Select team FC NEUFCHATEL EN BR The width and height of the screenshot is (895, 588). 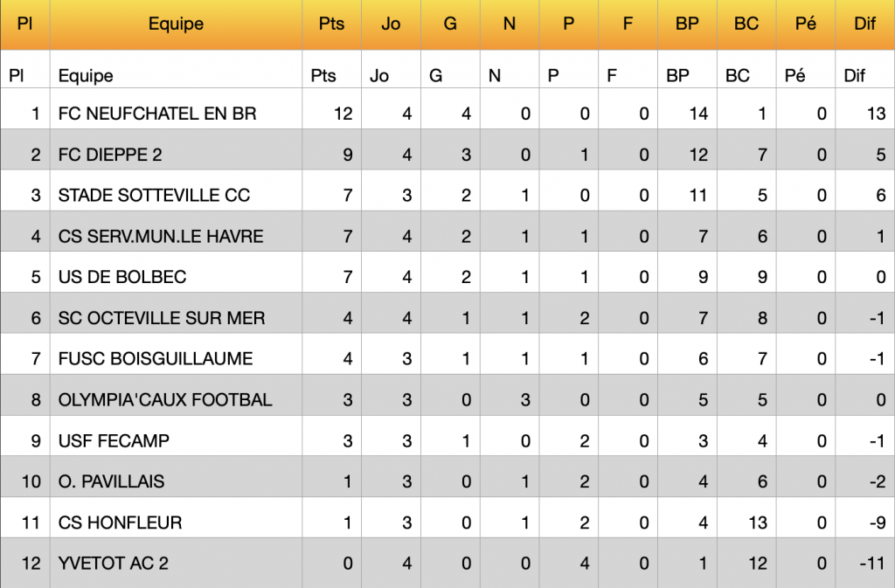pyautogui.click(x=157, y=114)
